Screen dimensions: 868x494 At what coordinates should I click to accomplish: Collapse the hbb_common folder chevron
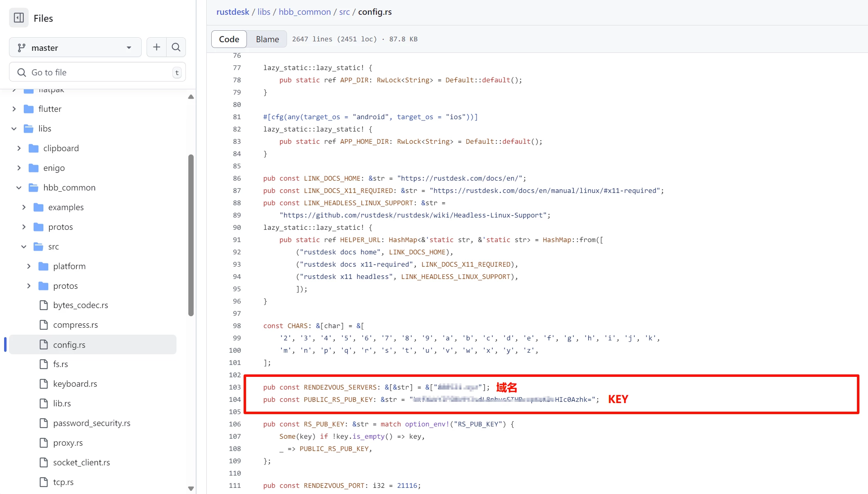[x=19, y=188]
